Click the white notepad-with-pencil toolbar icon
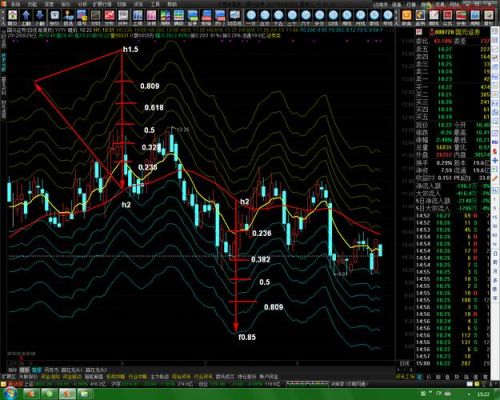Screen dimensions: 500x400 click(434, 16)
